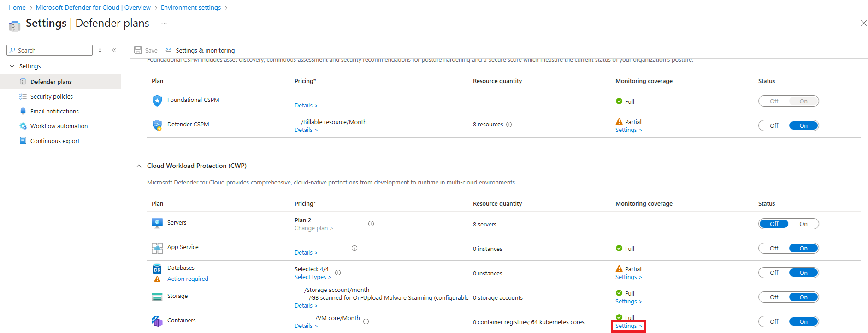The height and width of the screenshot is (333, 868).
Task: Collapse the sidebar with the double chevron
Action: point(114,50)
